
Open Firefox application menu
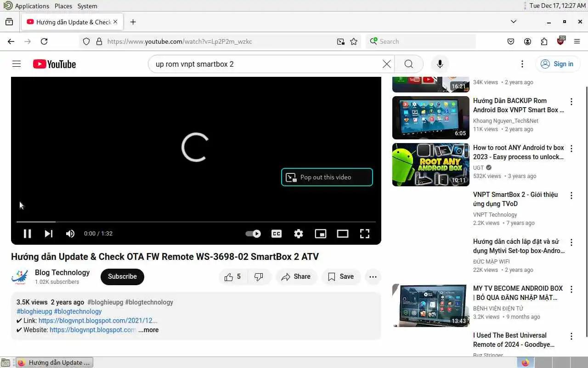(577, 41)
